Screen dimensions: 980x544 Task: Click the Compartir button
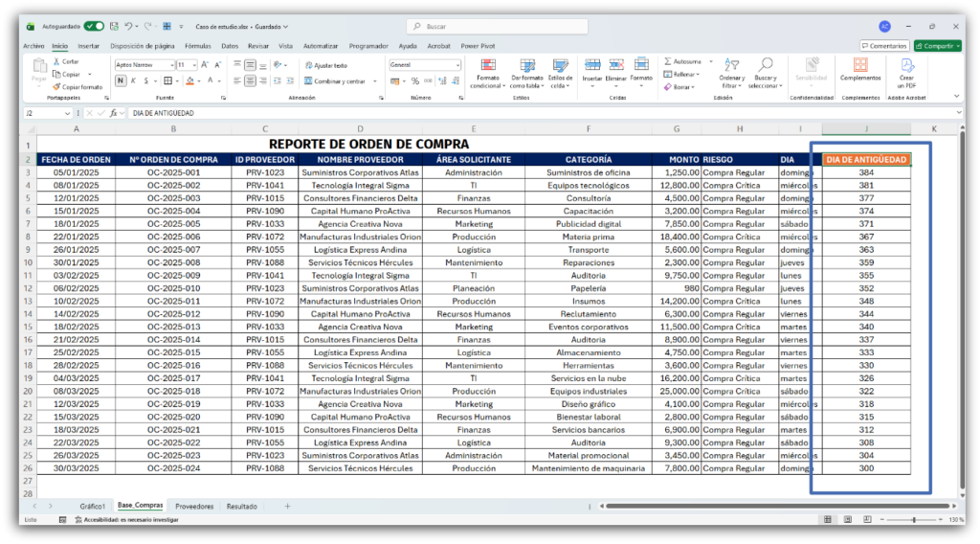937,45
